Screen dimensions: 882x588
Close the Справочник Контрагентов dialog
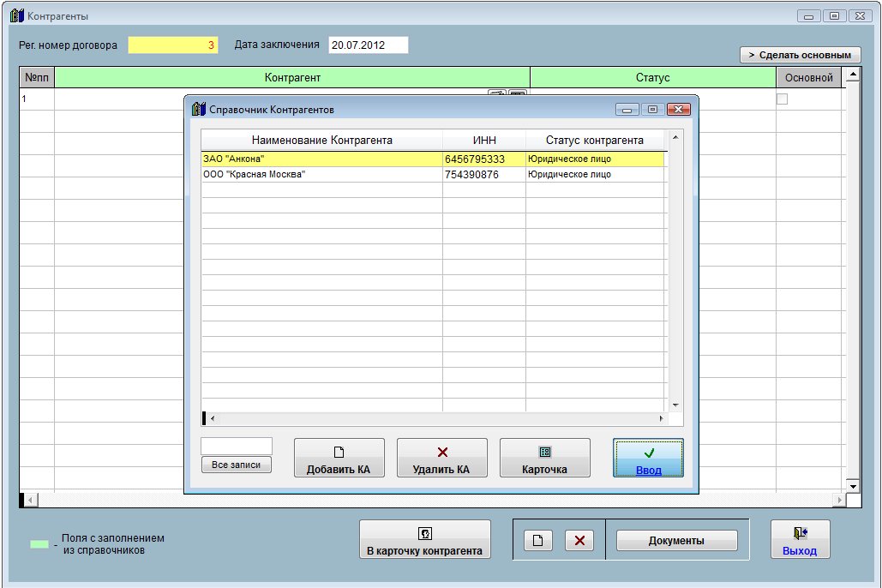coord(678,109)
